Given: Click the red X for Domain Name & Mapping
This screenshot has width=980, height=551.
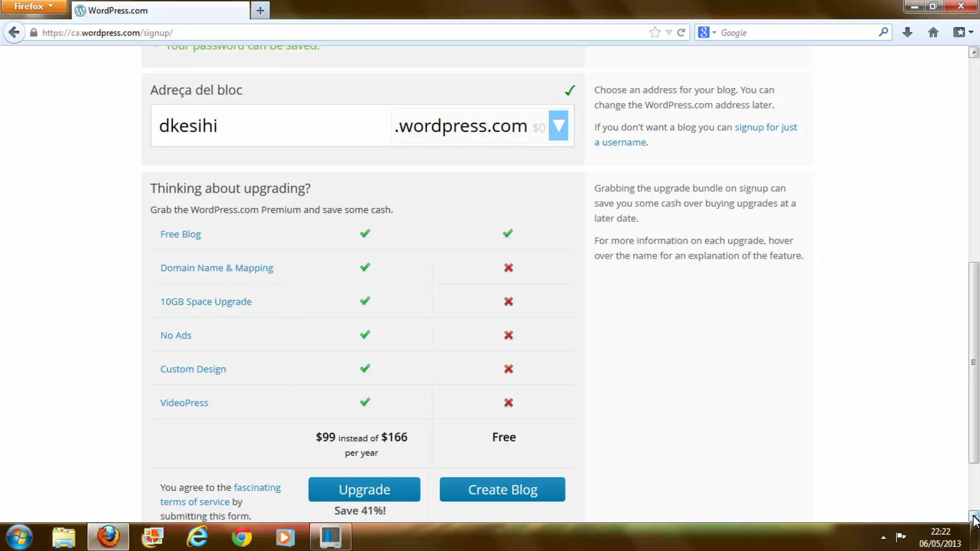Looking at the screenshot, I should [x=508, y=268].
